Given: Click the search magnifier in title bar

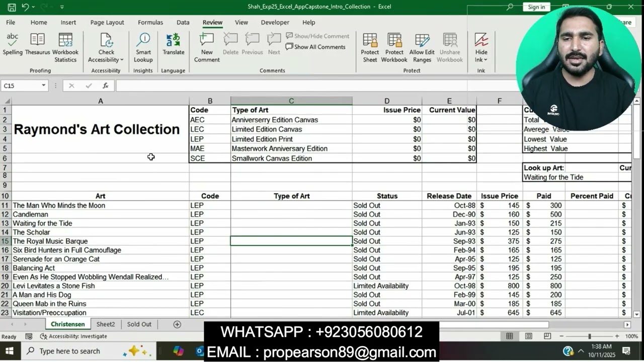Looking at the screenshot, I should [510, 7].
